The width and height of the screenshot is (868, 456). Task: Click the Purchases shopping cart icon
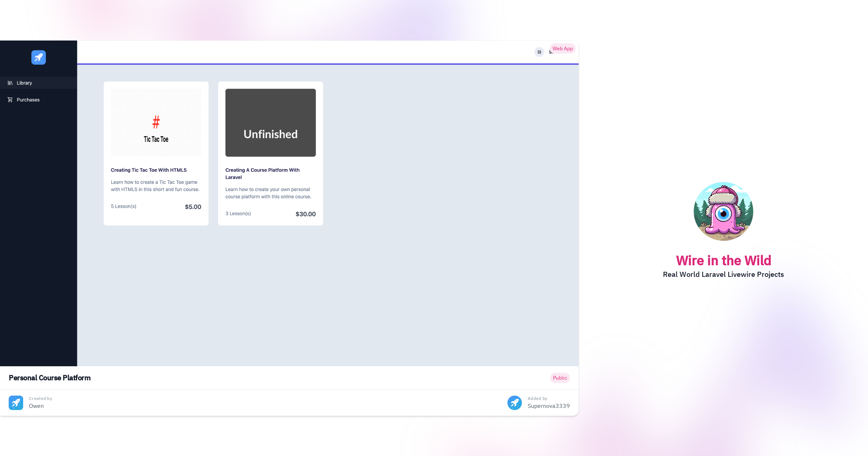(x=10, y=100)
